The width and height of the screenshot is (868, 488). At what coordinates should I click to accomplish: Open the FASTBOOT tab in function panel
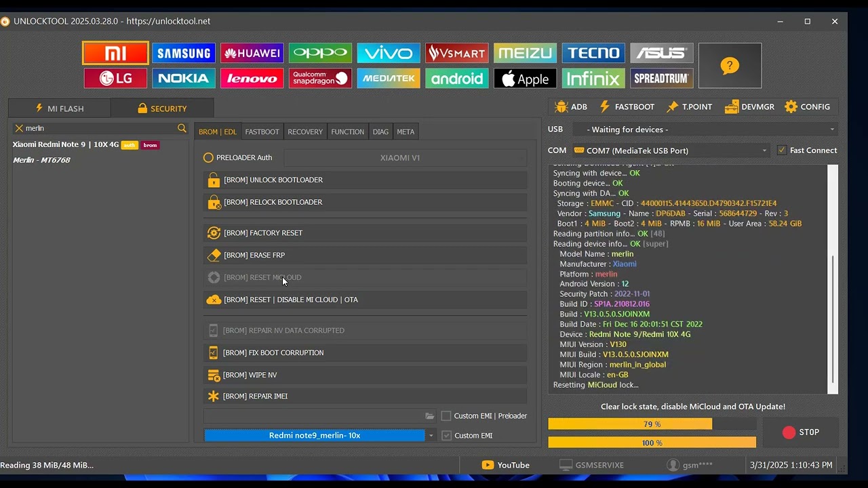coord(262,132)
